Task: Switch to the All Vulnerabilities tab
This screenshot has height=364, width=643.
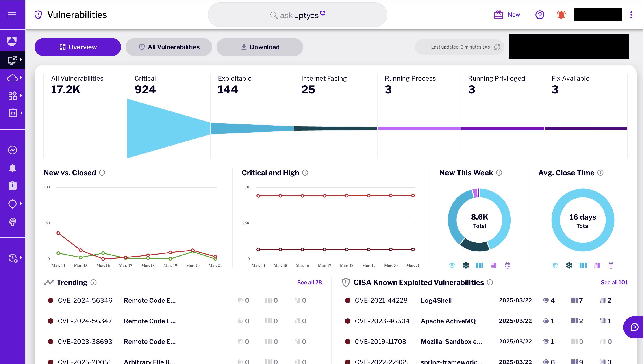Action: 169,47
